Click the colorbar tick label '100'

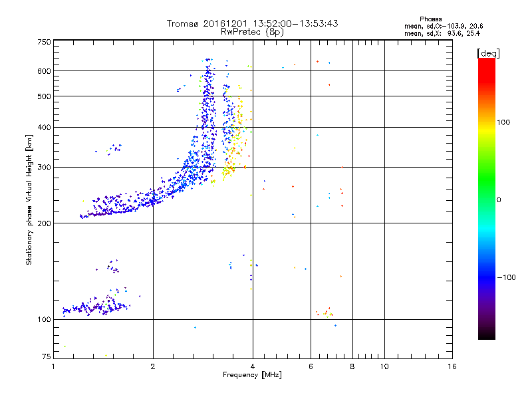(x=503, y=122)
